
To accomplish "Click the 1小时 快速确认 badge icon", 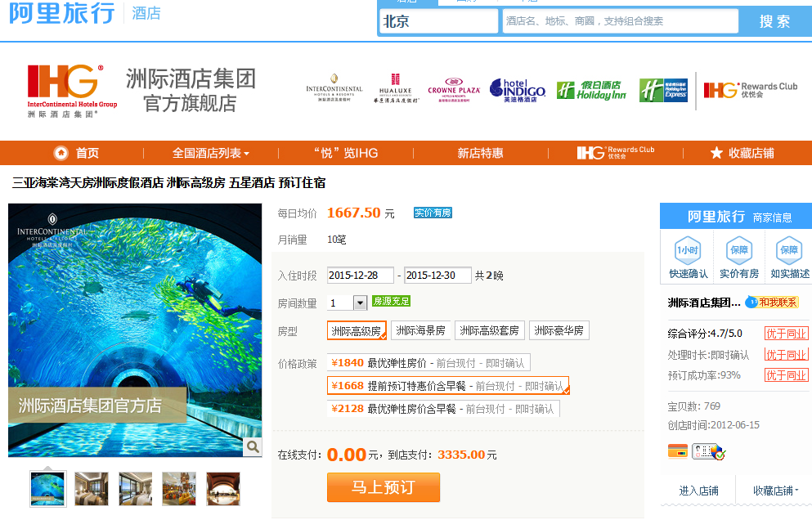I will pos(689,250).
